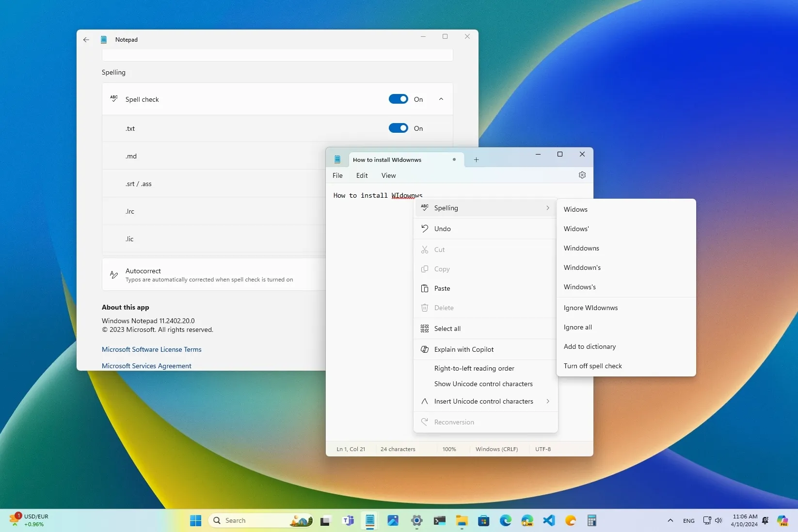798x532 pixels.
Task: Open ENG language indicator in tray
Action: point(688,521)
